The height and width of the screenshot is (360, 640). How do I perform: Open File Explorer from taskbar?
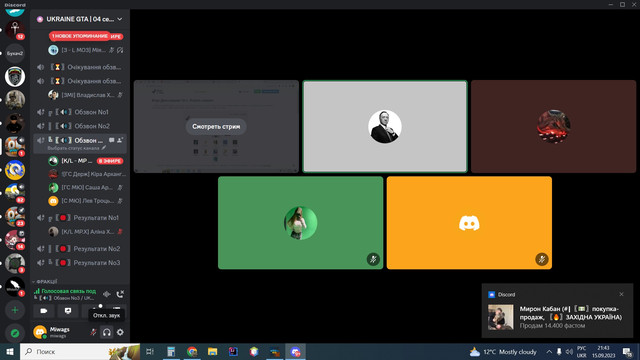(213, 351)
